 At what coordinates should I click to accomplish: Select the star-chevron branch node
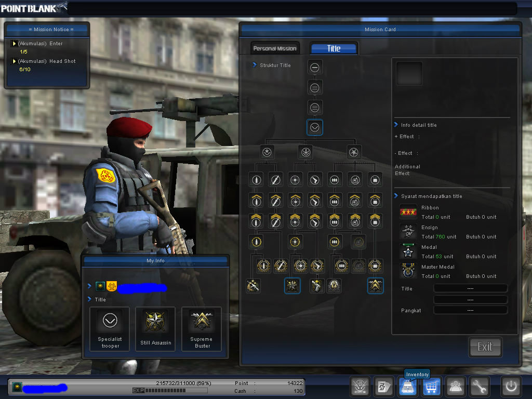[267, 152]
